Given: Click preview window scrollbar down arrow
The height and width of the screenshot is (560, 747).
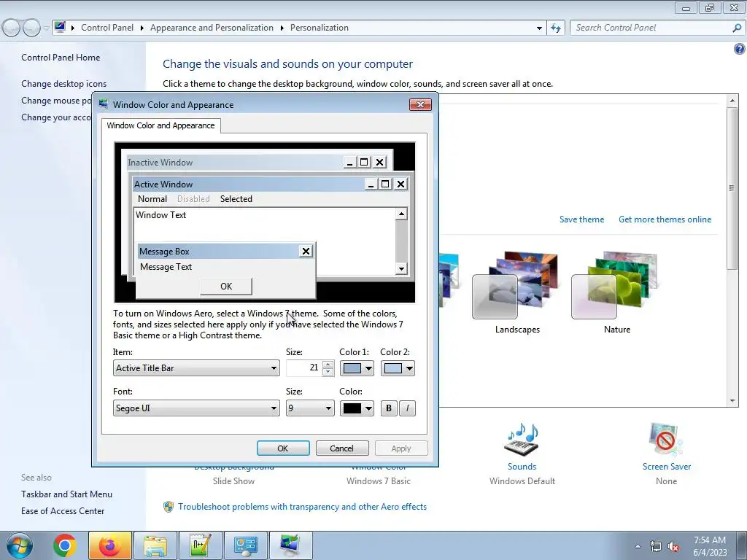Looking at the screenshot, I should [401, 268].
